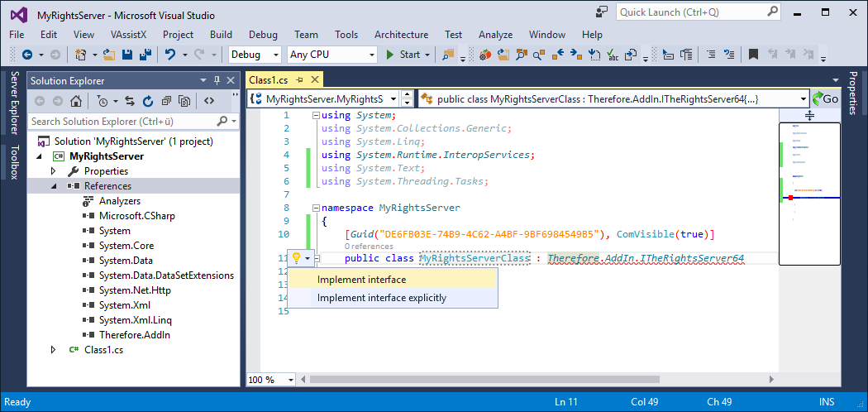Select the Analyzers node under References
Viewport: 868px width, 412px height.
120,200
